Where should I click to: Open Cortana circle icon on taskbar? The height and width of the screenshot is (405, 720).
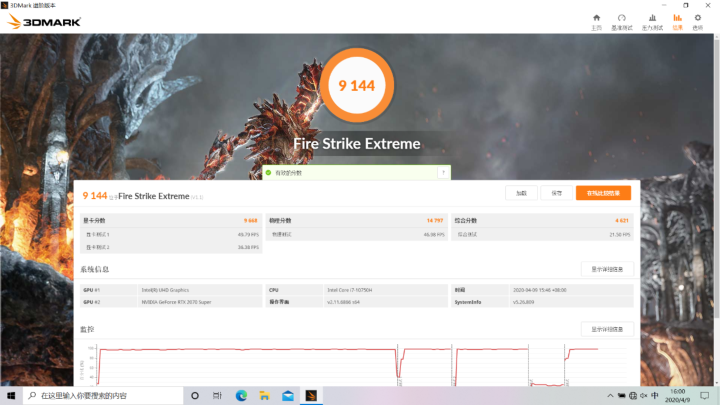coord(195,395)
